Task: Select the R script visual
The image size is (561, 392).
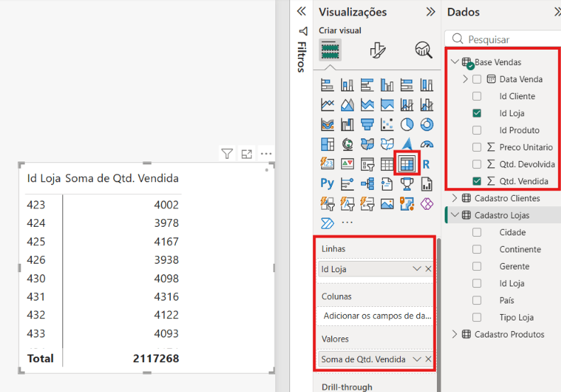Action: [426, 164]
